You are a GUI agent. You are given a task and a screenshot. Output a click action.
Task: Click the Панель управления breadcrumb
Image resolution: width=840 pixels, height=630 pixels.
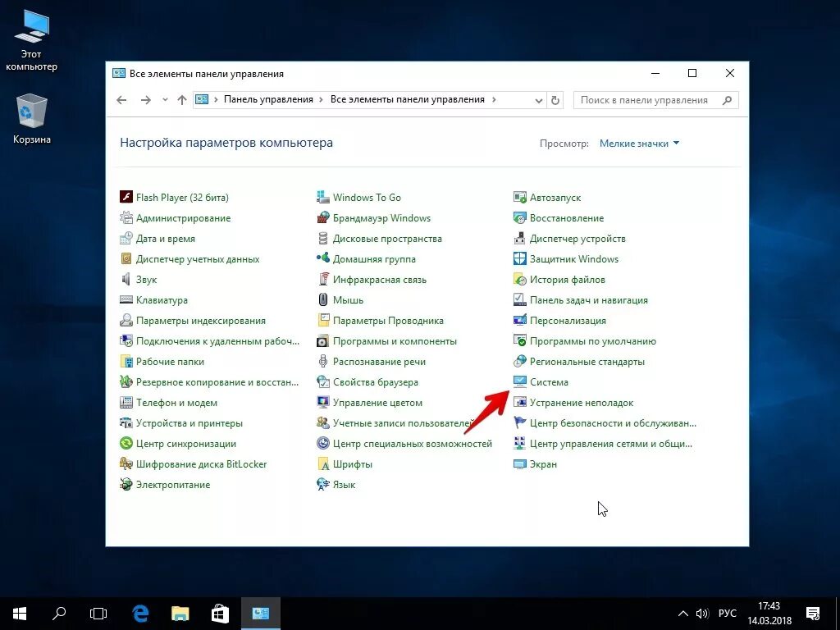268,99
